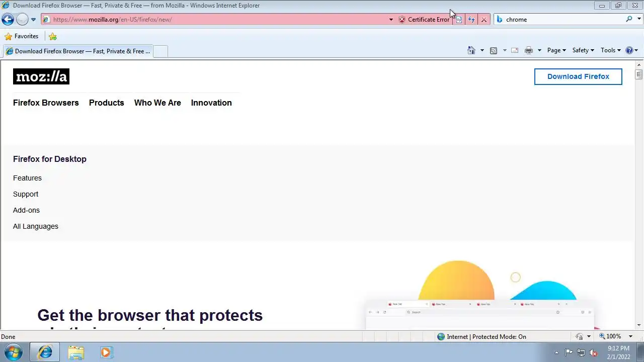The height and width of the screenshot is (362, 644).
Task: Click the Mozilla logo
Action: pos(41,76)
